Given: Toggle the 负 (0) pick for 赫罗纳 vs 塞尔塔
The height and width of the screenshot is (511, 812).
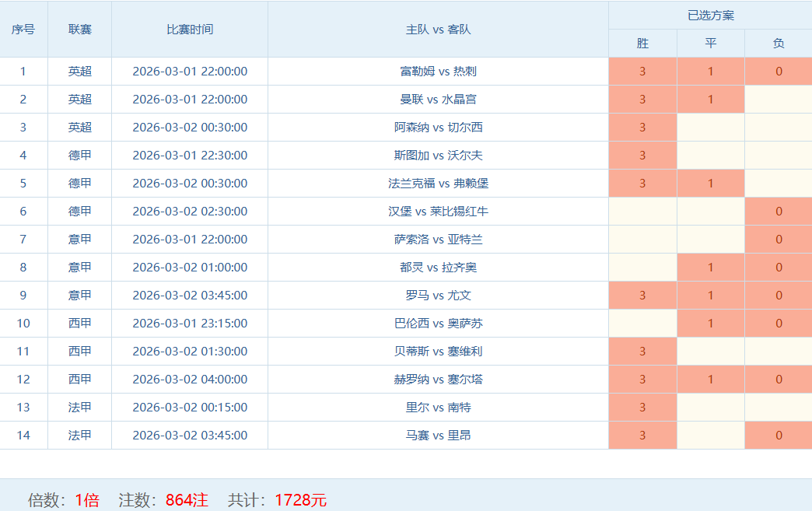Looking at the screenshot, I should pyautogui.click(x=778, y=380).
